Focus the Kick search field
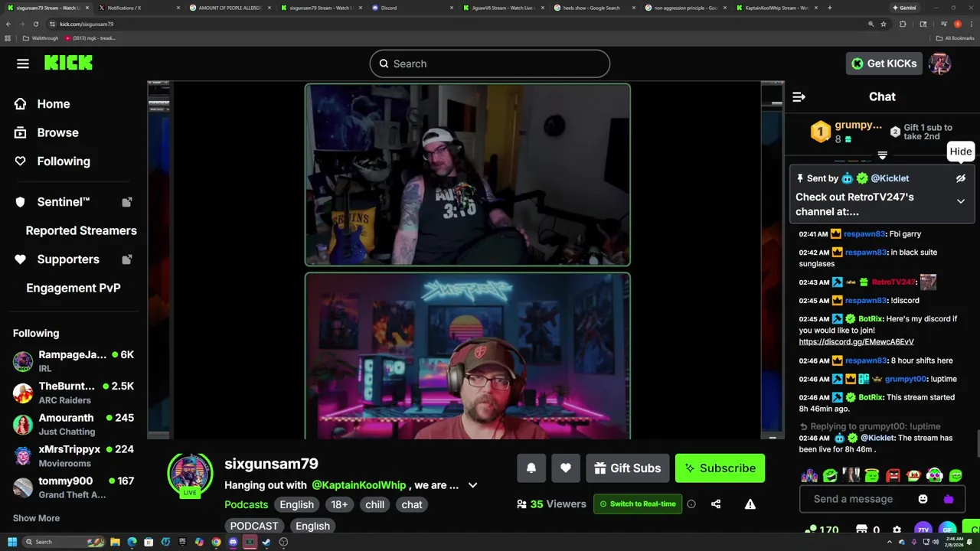980x551 pixels. [x=490, y=64]
